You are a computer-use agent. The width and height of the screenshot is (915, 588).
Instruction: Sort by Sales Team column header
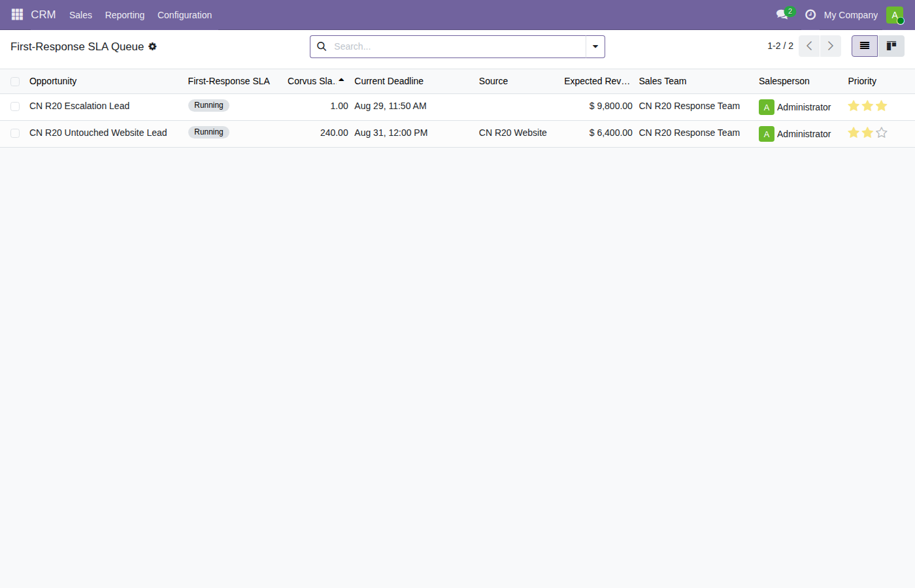point(663,81)
